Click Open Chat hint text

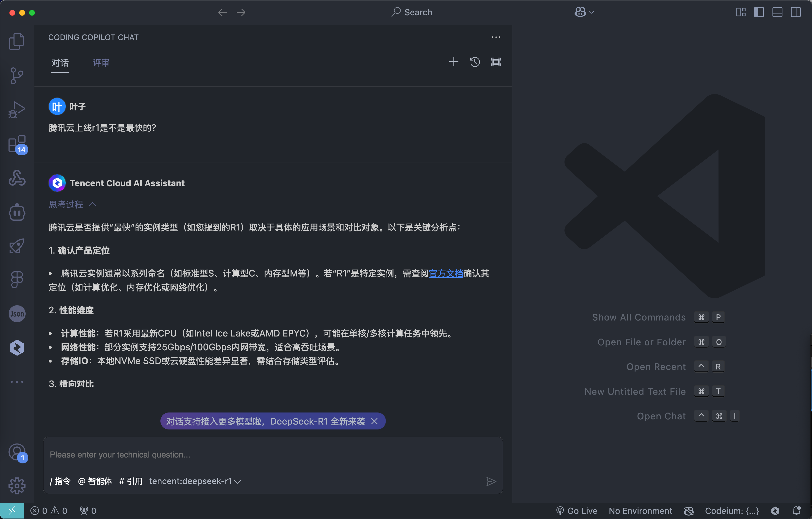tap(661, 416)
